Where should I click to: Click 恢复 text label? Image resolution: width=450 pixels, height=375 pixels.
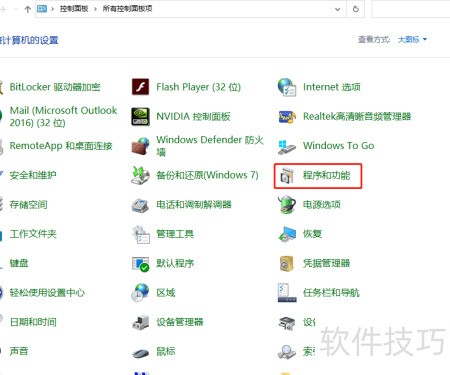pyautogui.click(x=312, y=234)
